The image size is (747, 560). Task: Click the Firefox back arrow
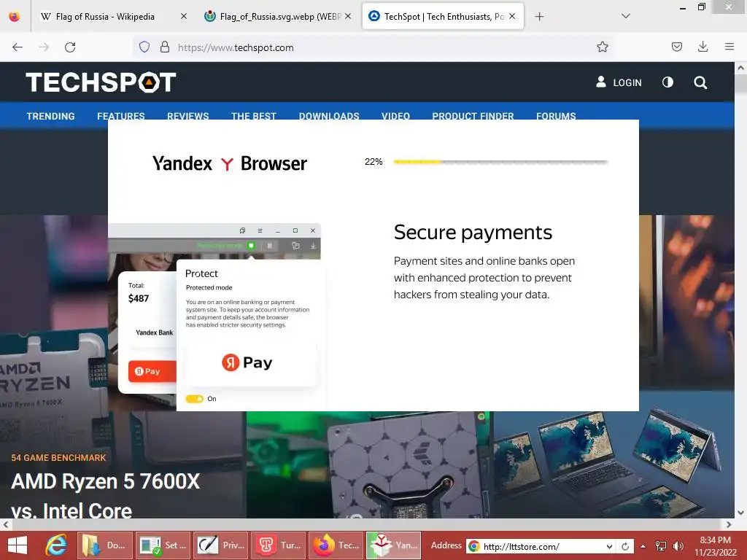18,47
